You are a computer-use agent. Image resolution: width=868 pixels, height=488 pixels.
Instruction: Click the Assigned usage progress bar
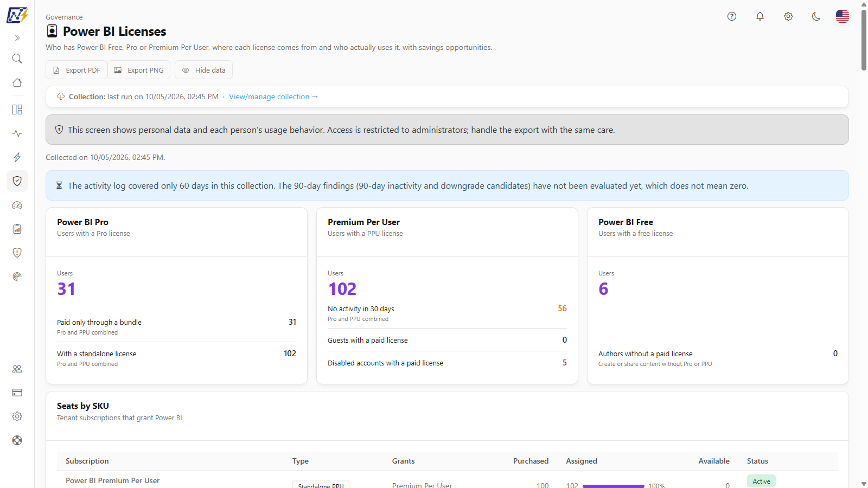click(614, 486)
